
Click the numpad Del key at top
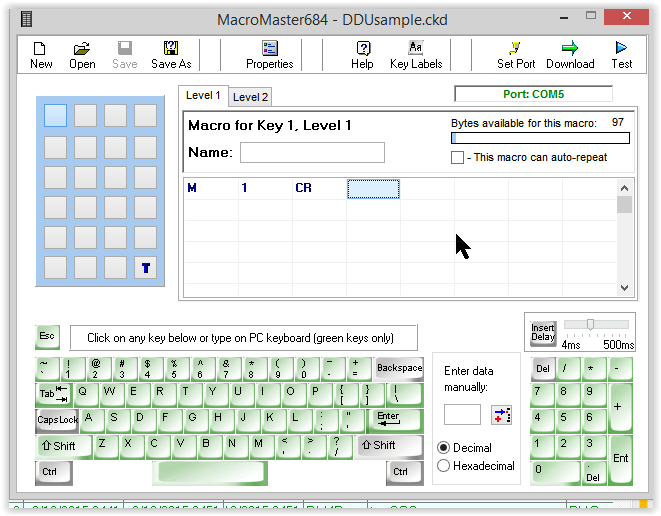click(543, 369)
